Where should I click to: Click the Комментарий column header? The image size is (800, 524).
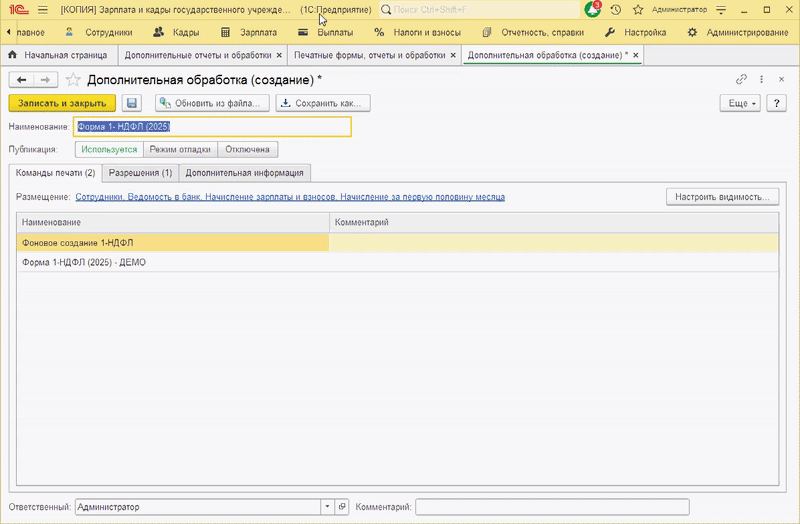pyautogui.click(x=554, y=222)
